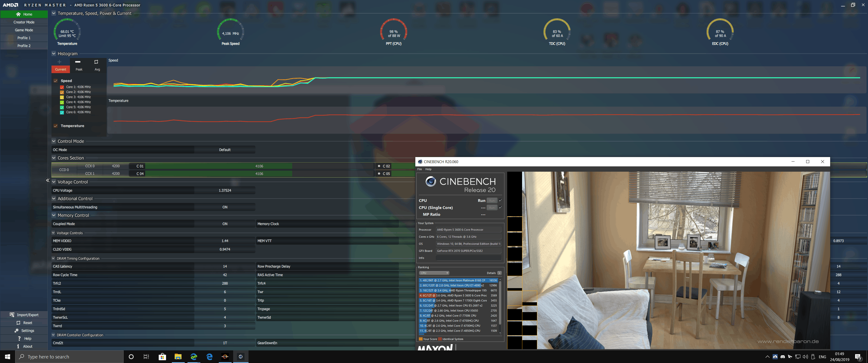Collapse the DRAM Timing Configuration section
This screenshot has height=363, width=868.
coord(53,258)
